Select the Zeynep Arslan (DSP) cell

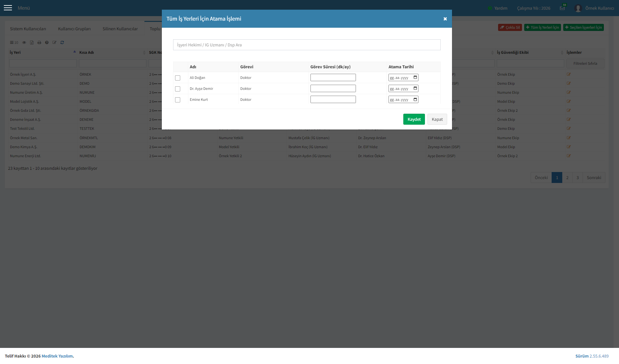tap(444, 147)
